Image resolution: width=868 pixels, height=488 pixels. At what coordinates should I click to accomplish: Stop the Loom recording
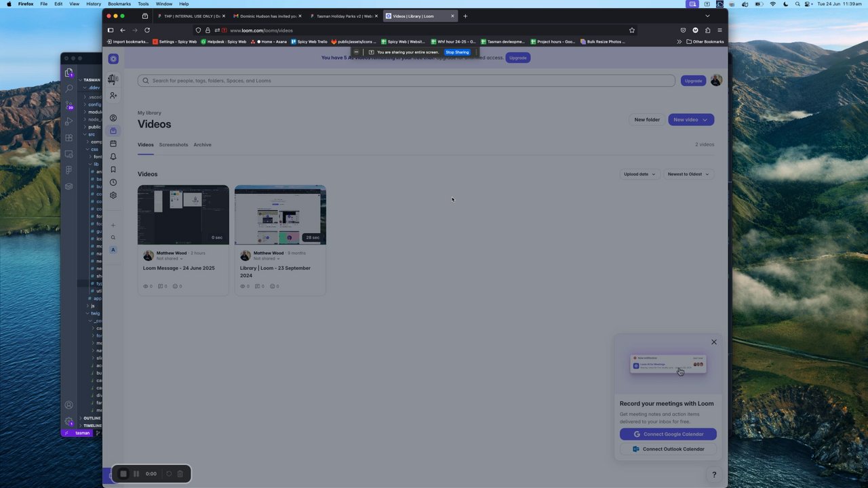123,474
